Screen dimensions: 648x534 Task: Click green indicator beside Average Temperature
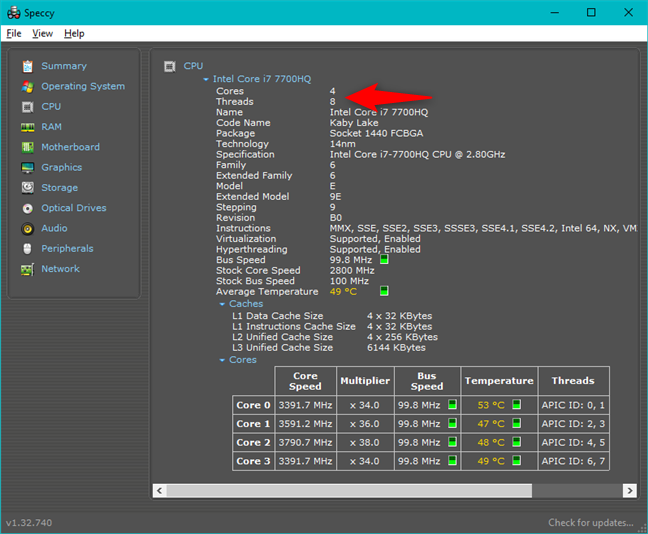pos(384,291)
